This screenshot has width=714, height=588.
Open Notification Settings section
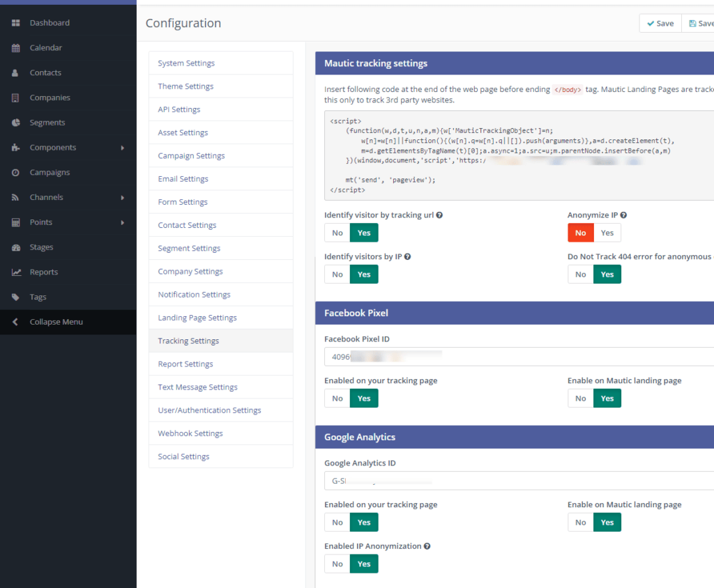pos(221,295)
